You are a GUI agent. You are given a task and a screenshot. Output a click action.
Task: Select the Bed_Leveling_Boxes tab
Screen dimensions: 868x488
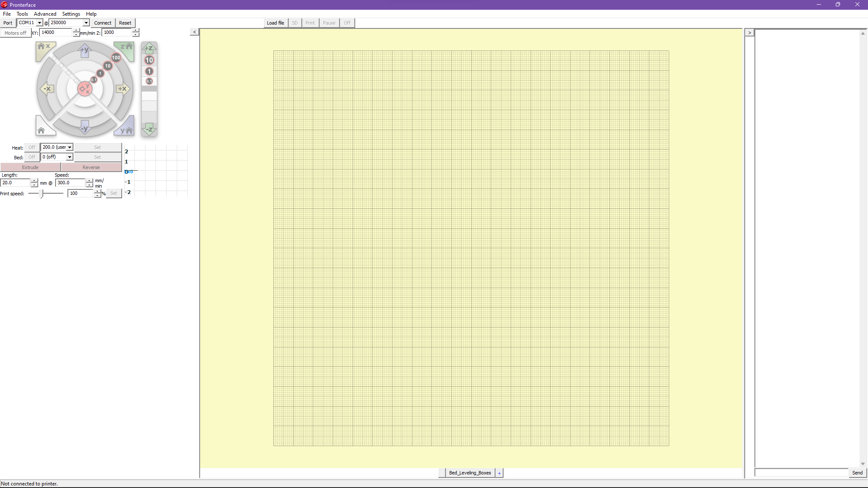tap(470, 473)
